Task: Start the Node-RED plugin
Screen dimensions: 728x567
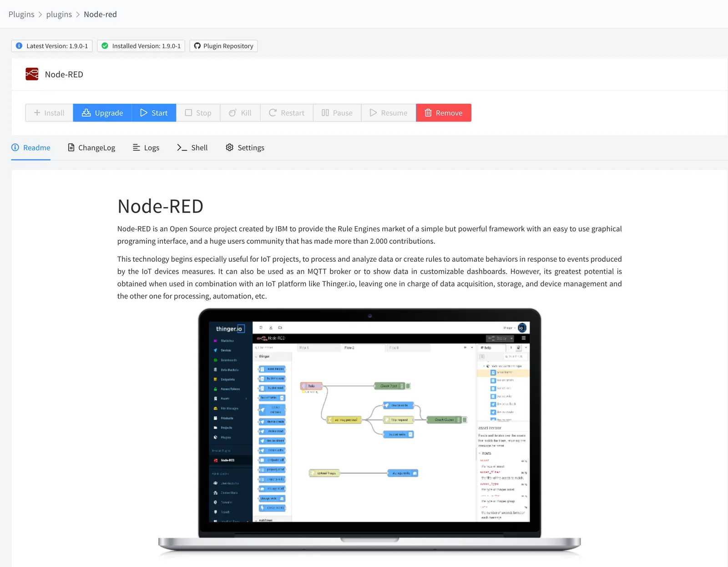Action: (x=154, y=113)
